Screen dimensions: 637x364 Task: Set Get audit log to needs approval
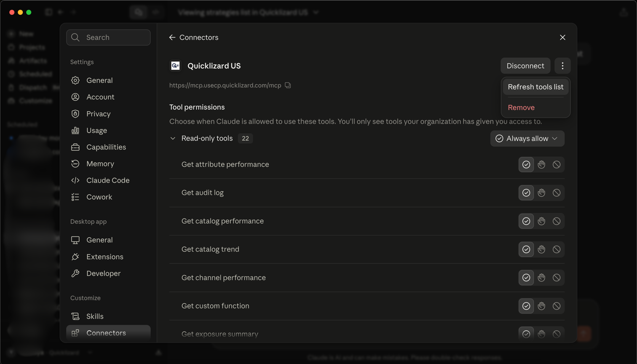[541, 193]
